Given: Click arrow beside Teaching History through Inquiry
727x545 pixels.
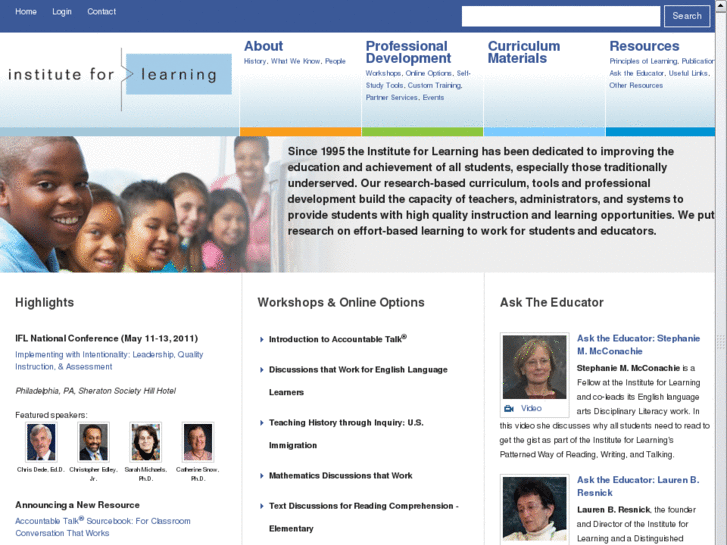Looking at the screenshot, I should (x=261, y=423).
